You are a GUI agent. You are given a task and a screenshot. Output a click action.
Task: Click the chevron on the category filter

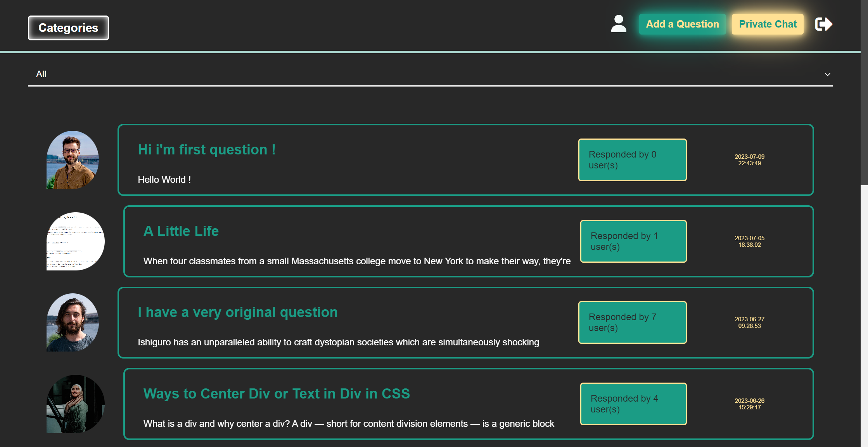click(x=827, y=74)
